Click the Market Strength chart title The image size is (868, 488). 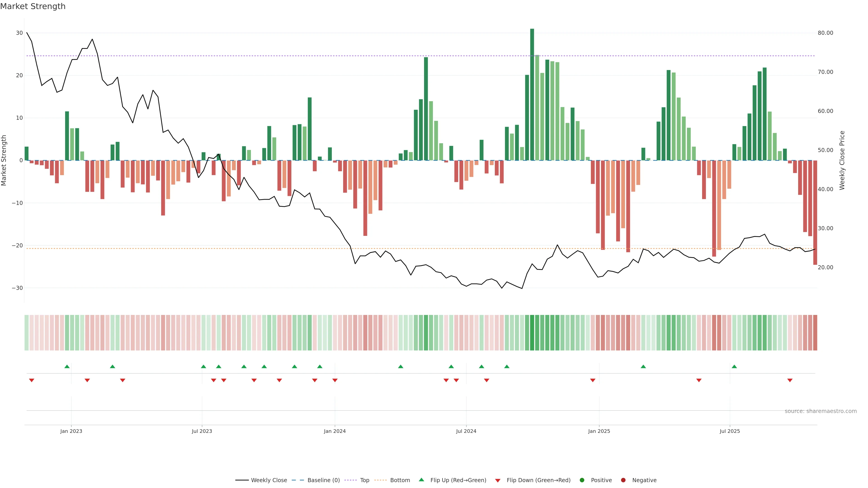[33, 6]
